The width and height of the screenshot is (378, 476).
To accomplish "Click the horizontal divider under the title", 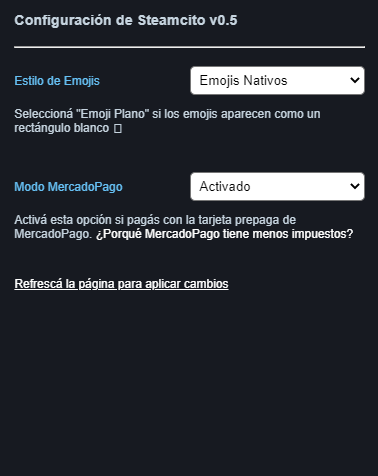I will point(189,47).
